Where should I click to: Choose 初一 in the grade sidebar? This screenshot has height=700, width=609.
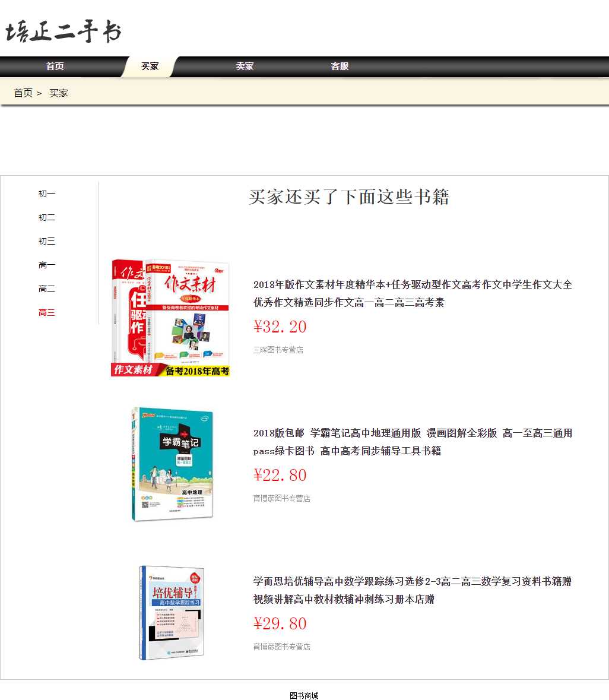tap(47, 194)
